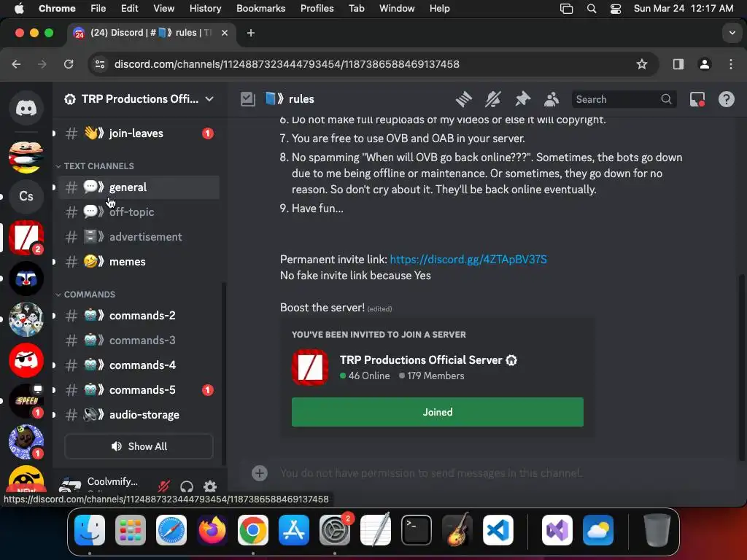Click the green Joined button
This screenshot has width=747, height=560.
pos(438,412)
